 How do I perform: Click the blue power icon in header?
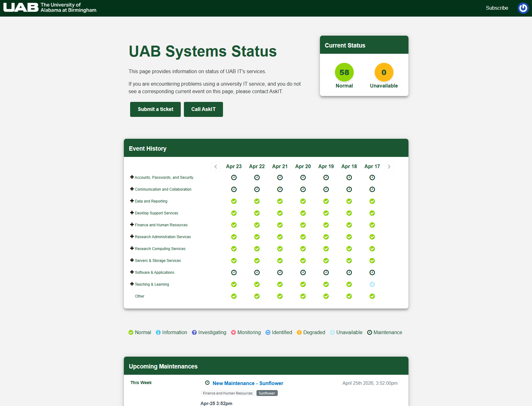[x=523, y=8]
